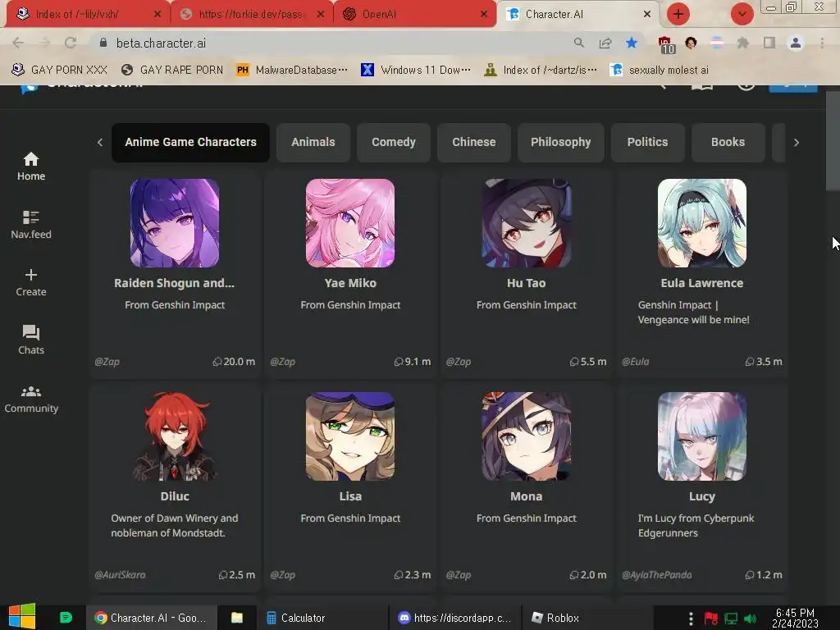Reload the page with refresh icon
Screen dimensions: 840x630
[x=71, y=43]
